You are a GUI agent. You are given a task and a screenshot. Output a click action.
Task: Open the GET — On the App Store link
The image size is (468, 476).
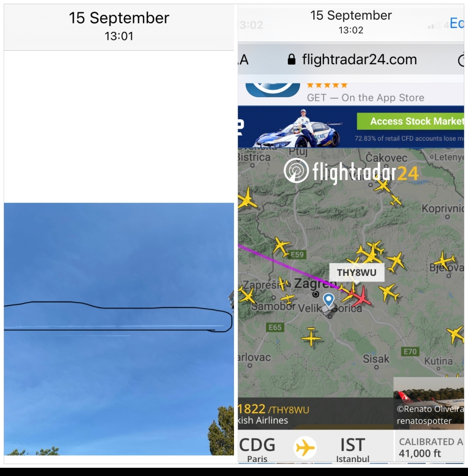click(x=365, y=97)
